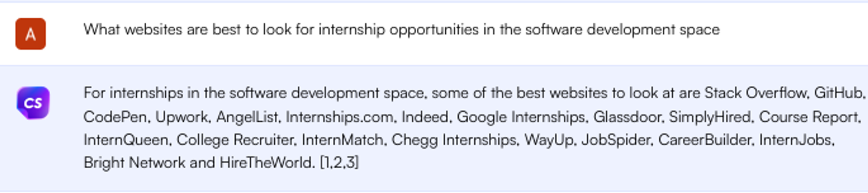
Task: Click 'HireTheWorld' in the assistant reply
Action: (266, 163)
